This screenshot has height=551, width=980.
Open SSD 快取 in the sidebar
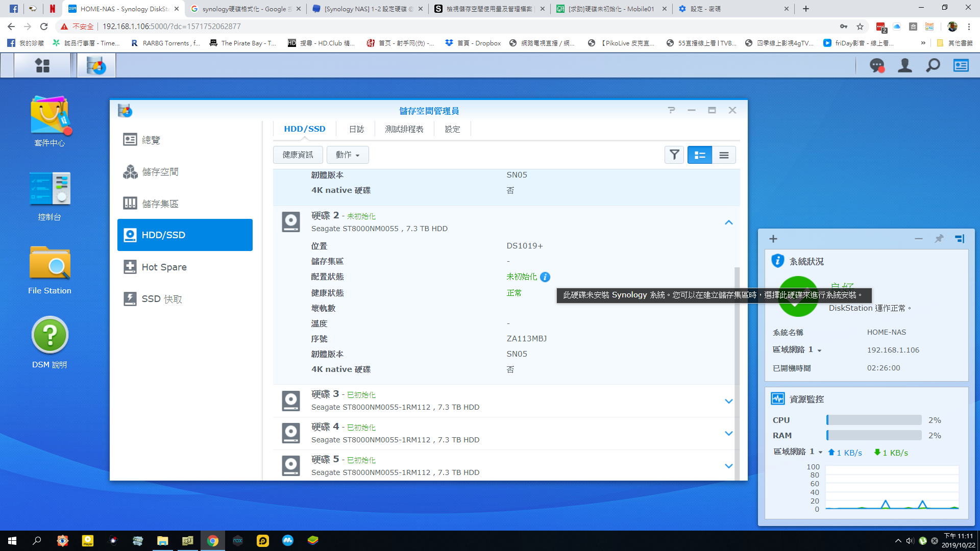(x=185, y=299)
